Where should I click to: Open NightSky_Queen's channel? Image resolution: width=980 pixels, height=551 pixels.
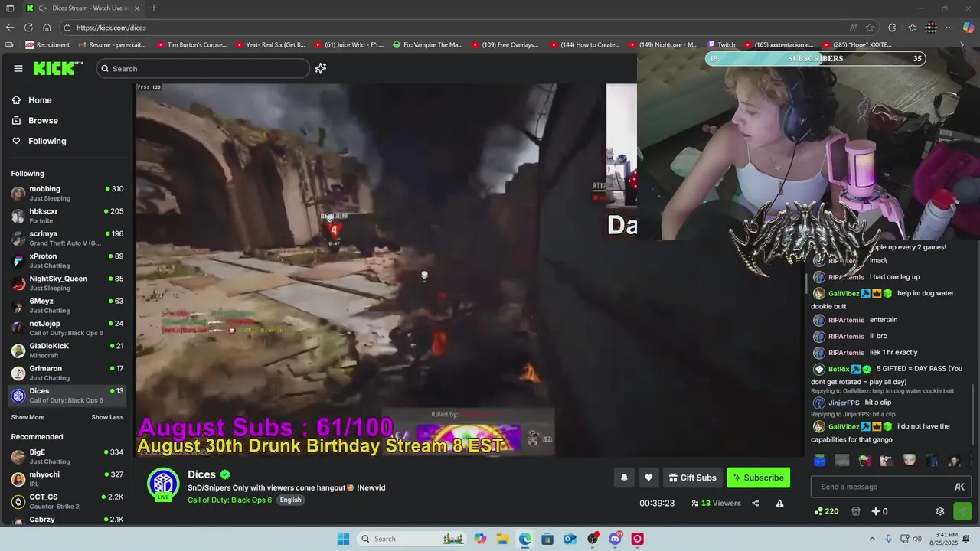click(x=67, y=283)
